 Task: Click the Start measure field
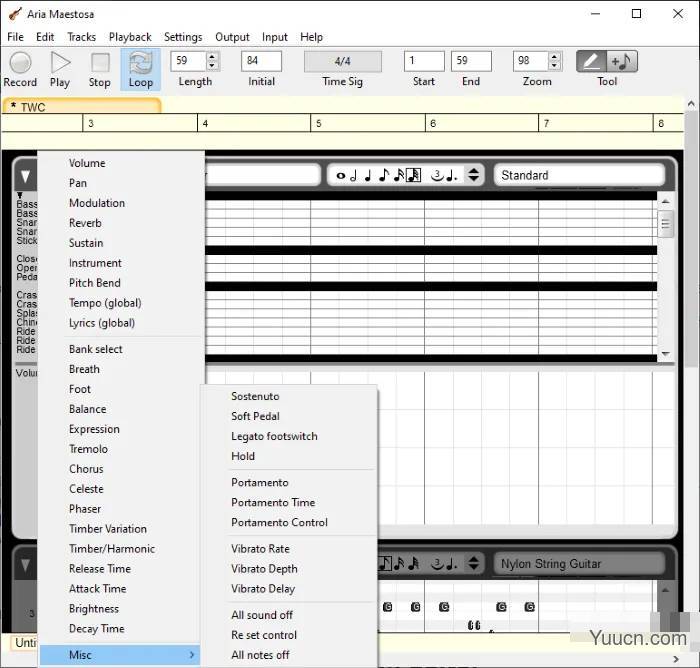(424, 61)
